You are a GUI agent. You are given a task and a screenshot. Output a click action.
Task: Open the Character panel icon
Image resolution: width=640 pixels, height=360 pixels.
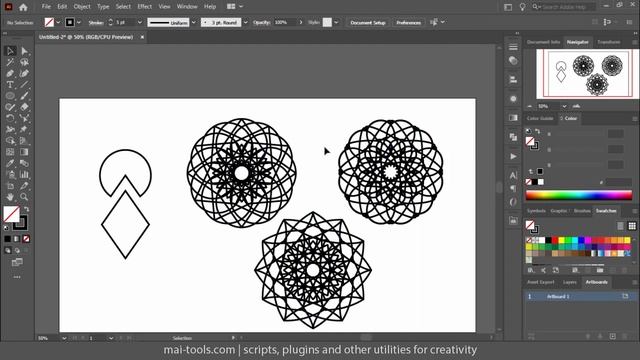[x=513, y=175]
